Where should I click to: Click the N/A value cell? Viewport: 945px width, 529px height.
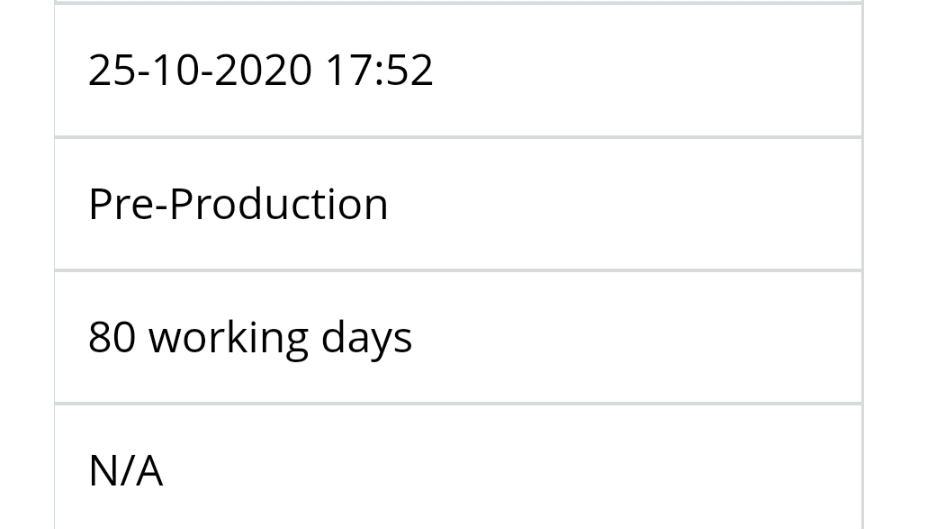pyautogui.click(x=459, y=468)
